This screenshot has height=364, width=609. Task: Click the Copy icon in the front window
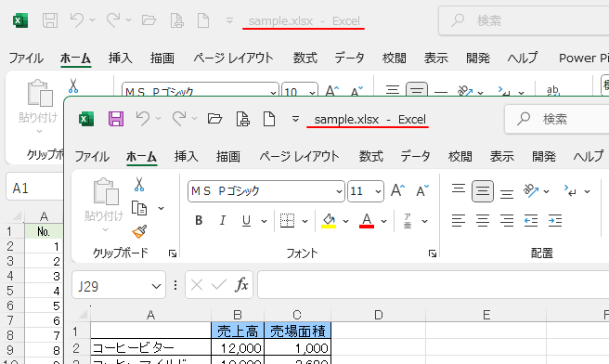(x=139, y=208)
